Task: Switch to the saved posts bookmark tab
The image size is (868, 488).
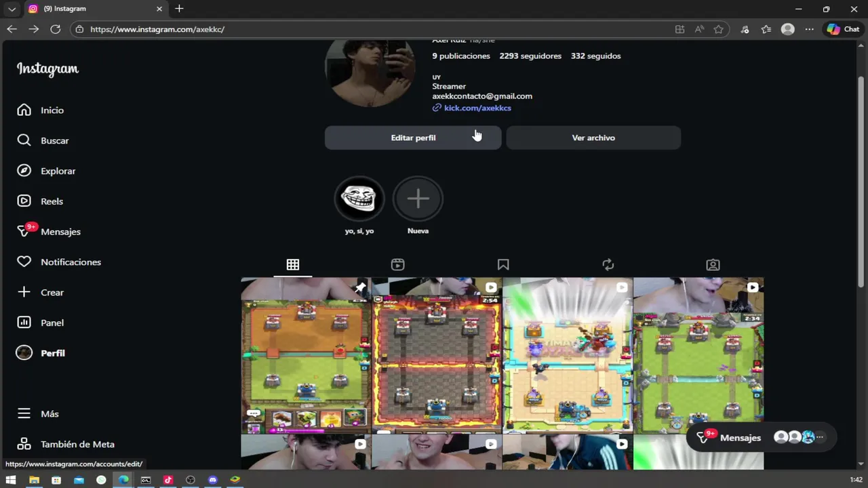Action: coord(503,265)
